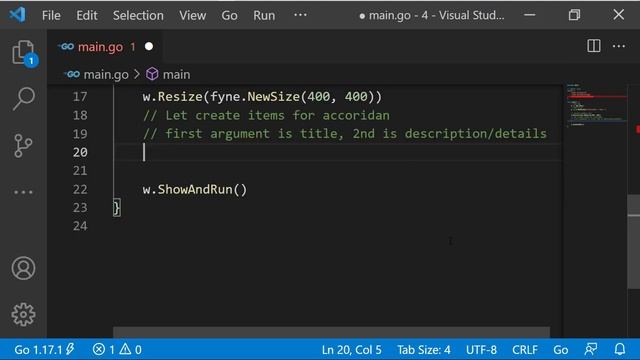Click the empty line 21 in the editor
This screenshot has height=360, width=640.
(x=337, y=171)
